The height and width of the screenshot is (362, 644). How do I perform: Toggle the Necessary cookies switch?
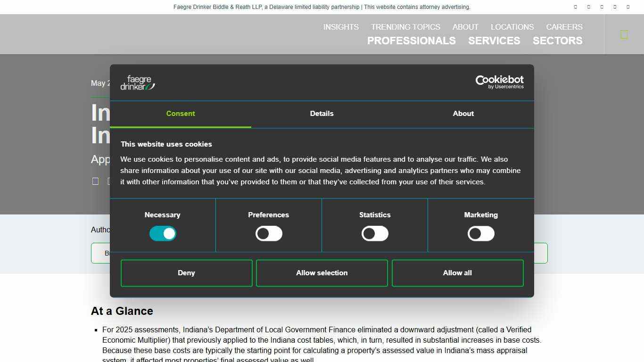pos(163,234)
